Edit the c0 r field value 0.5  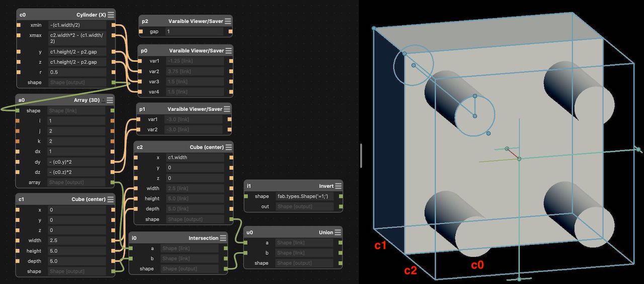pyautogui.click(x=77, y=72)
